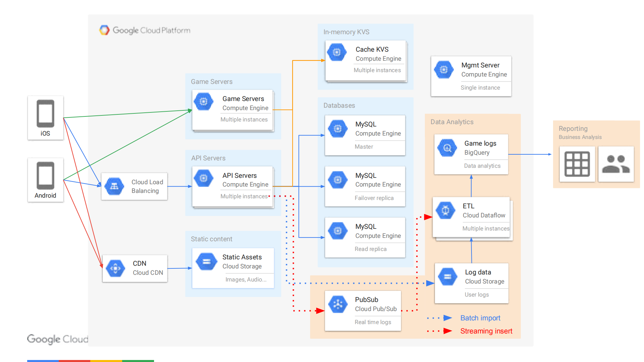The width and height of the screenshot is (644, 362).
Task: Click the Batch import legend label
Action: 480,318
